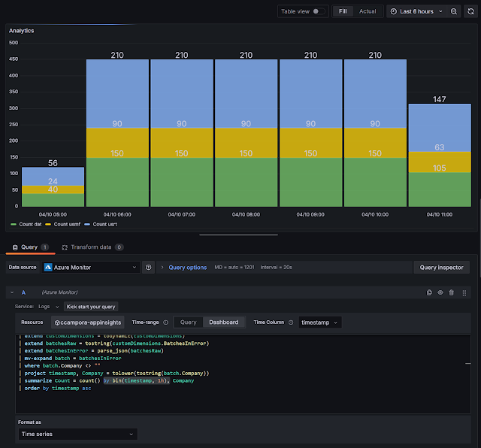The image size is (481, 448).
Task: Switch to the Transform data tab
Action: [x=92, y=247]
